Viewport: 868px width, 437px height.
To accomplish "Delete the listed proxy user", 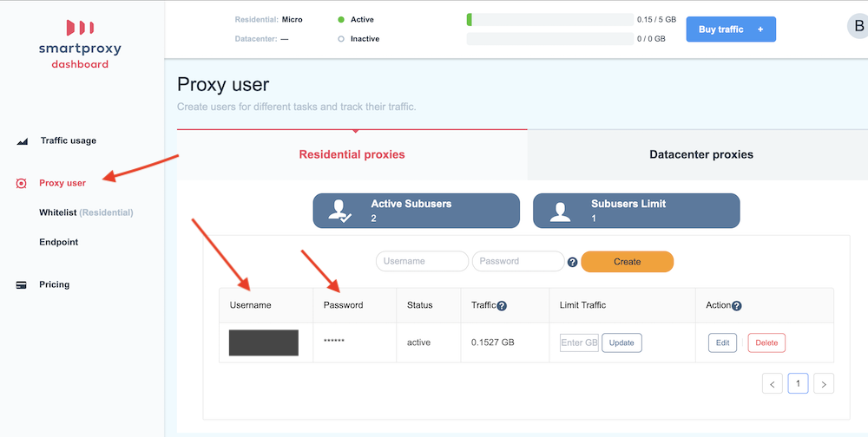I will pyautogui.click(x=766, y=342).
